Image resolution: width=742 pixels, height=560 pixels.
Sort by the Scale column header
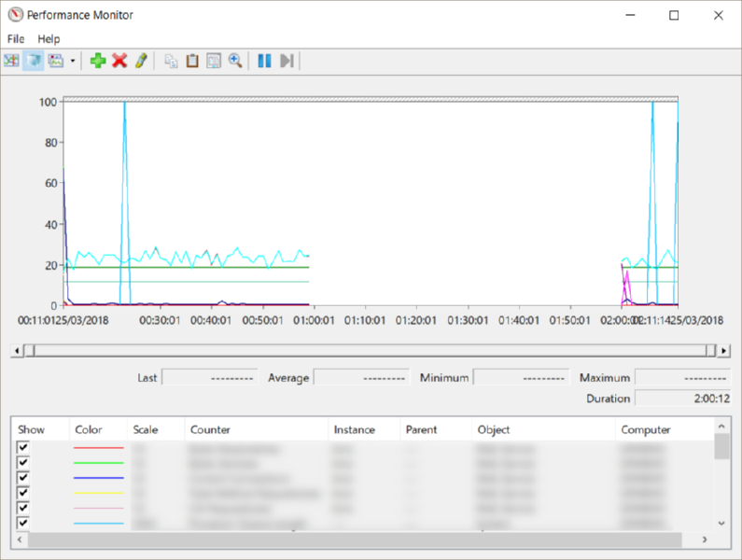[x=156, y=429]
